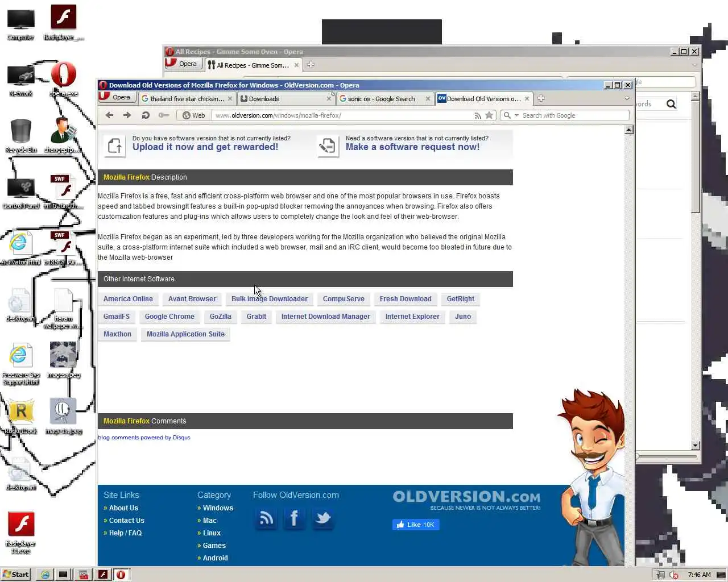The height and width of the screenshot is (582, 728).
Task: Switch to the 'sonic os - Google Search' tab
Action: [381, 98]
